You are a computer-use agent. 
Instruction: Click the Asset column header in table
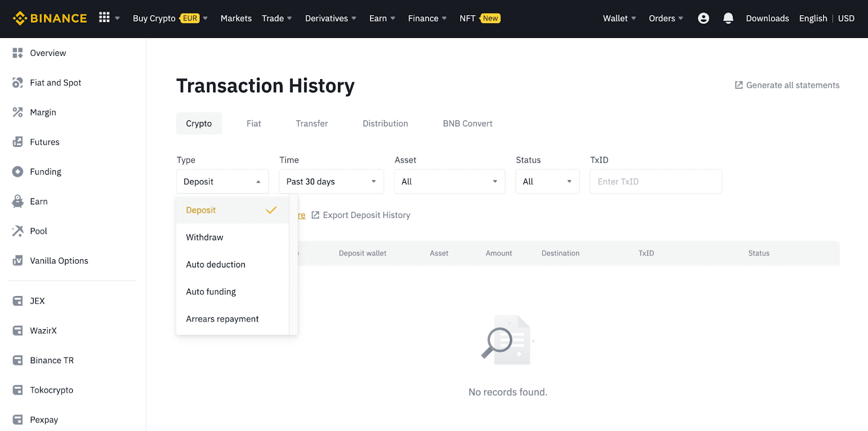[x=439, y=253]
